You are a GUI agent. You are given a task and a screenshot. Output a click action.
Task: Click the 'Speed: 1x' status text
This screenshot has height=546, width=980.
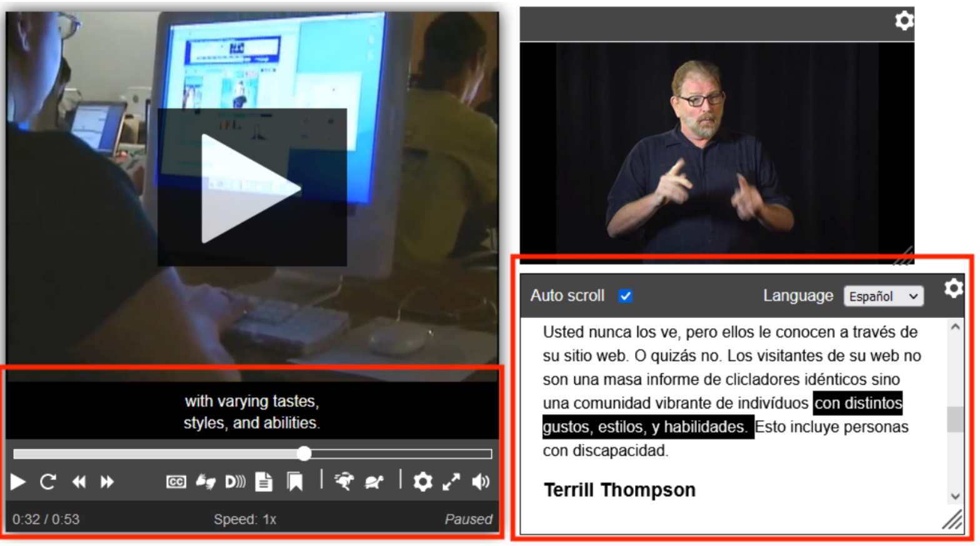(x=245, y=520)
